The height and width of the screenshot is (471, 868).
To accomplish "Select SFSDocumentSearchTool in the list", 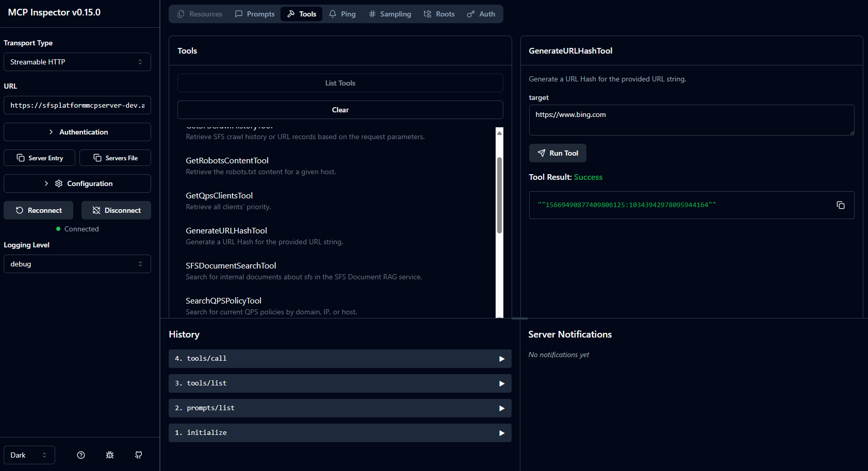I will click(231, 266).
